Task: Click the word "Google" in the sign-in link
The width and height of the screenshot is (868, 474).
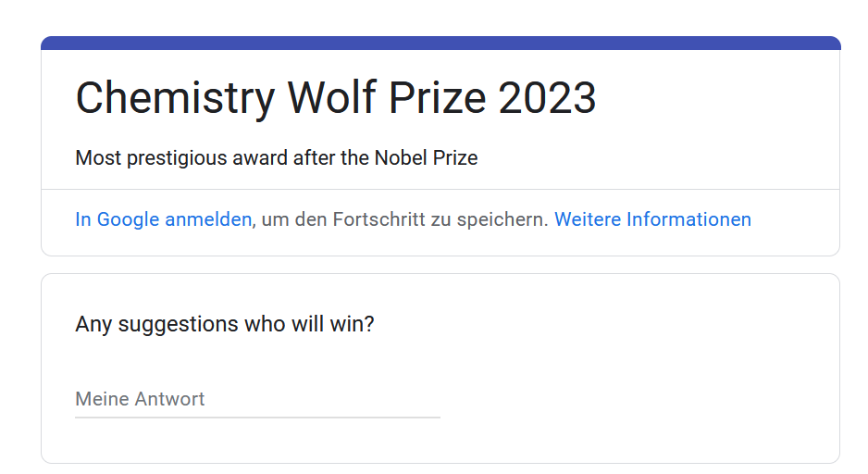Action: [129, 219]
